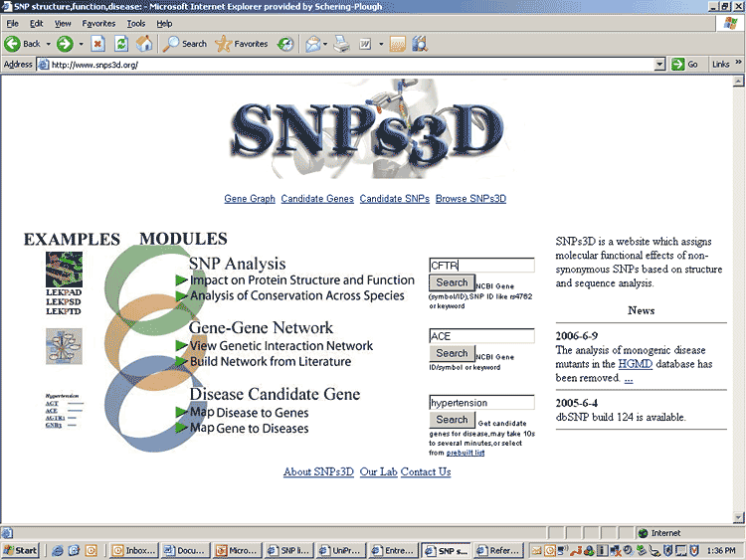Open the HGMD database link
The height and width of the screenshot is (560, 746).
point(636,364)
